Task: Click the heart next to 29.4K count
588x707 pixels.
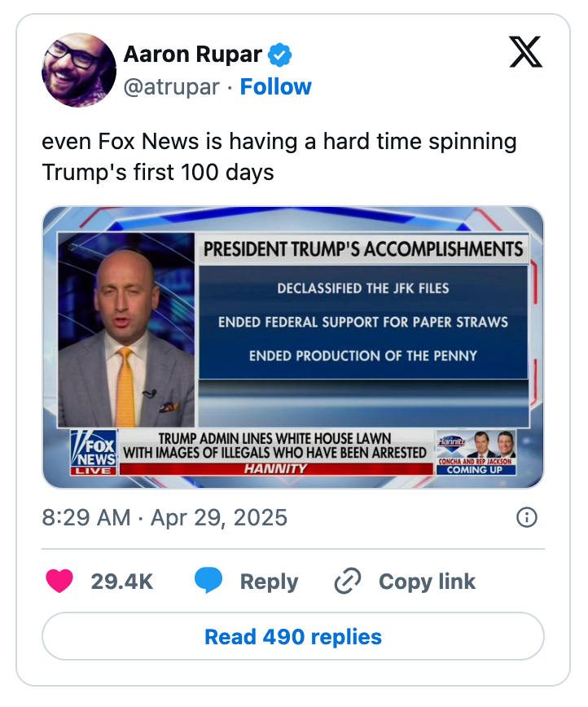Action: point(60,582)
